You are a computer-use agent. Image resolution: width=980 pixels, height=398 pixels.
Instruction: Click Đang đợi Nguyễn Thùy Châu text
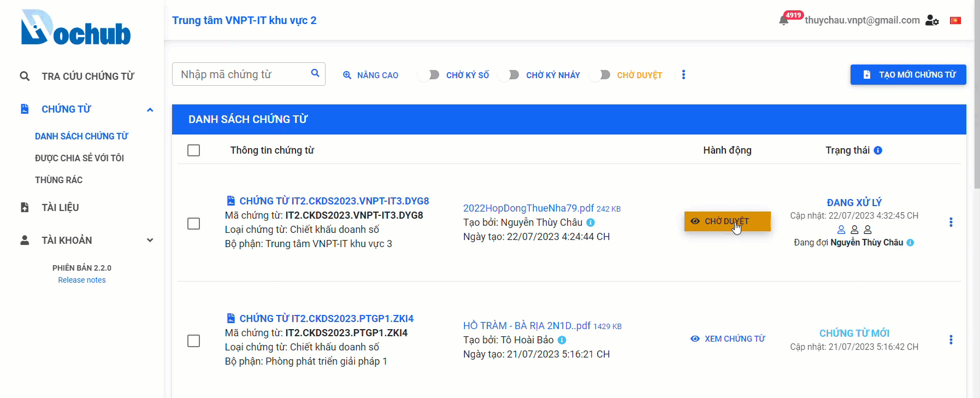pos(848,243)
